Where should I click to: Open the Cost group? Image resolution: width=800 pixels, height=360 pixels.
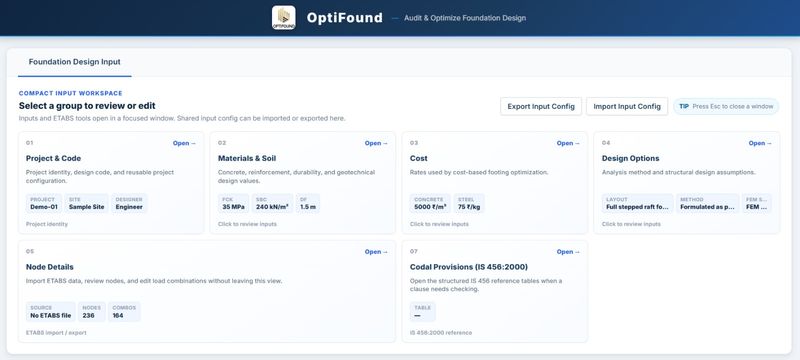point(568,143)
